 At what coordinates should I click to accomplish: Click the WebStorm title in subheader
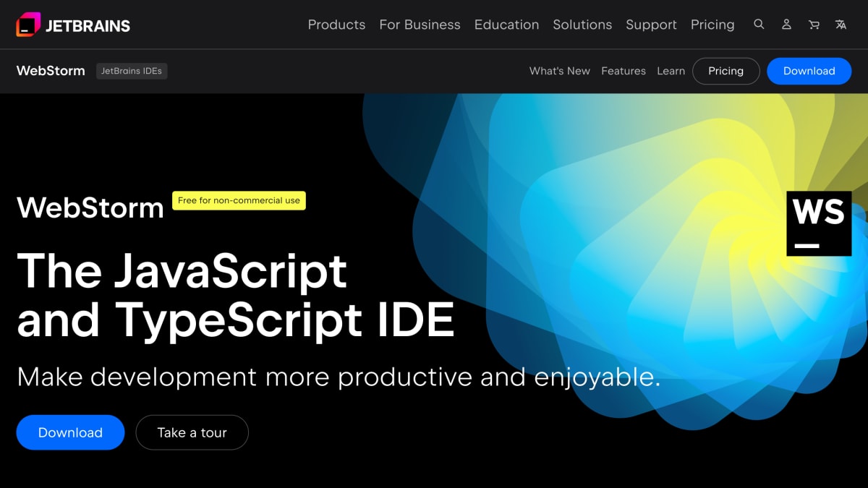click(x=51, y=71)
